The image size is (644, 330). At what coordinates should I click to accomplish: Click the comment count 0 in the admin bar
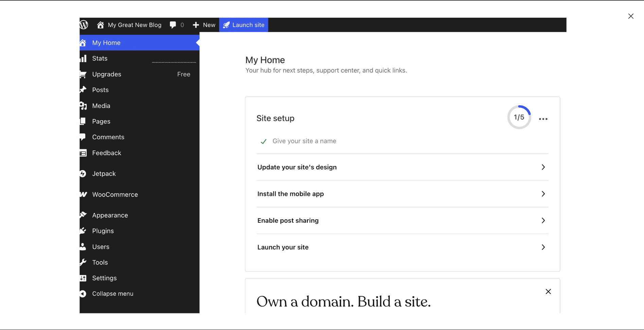pyautogui.click(x=182, y=25)
